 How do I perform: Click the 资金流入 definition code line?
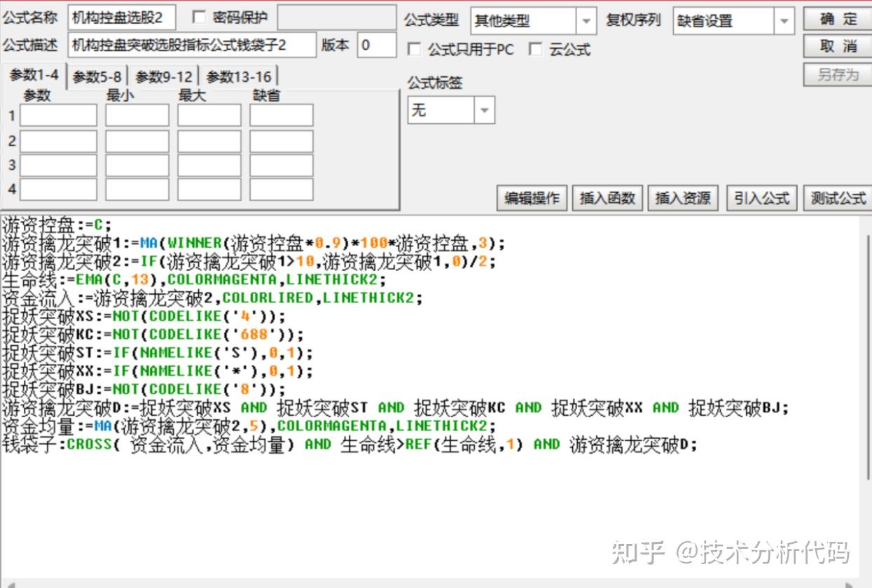(212, 297)
